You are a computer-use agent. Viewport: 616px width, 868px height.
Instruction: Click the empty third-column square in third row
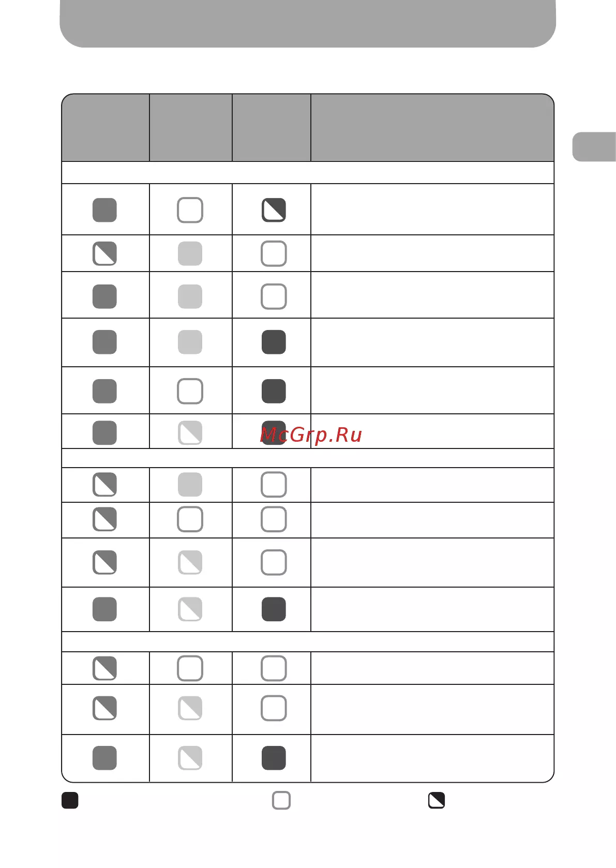(274, 296)
